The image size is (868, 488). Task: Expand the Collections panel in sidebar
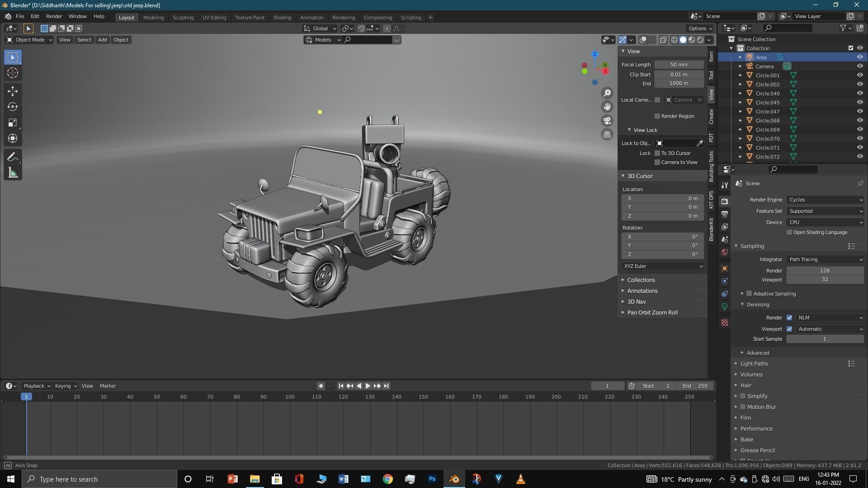641,280
